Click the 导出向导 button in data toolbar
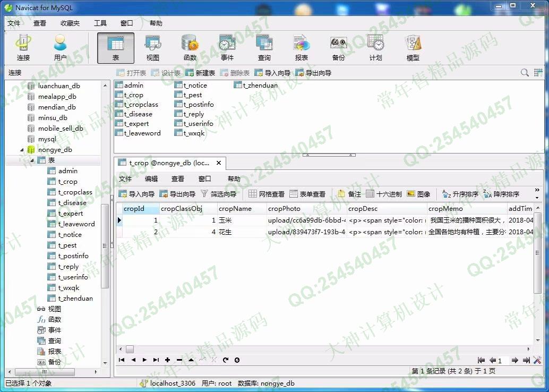This screenshot has height=392, width=549. click(177, 194)
